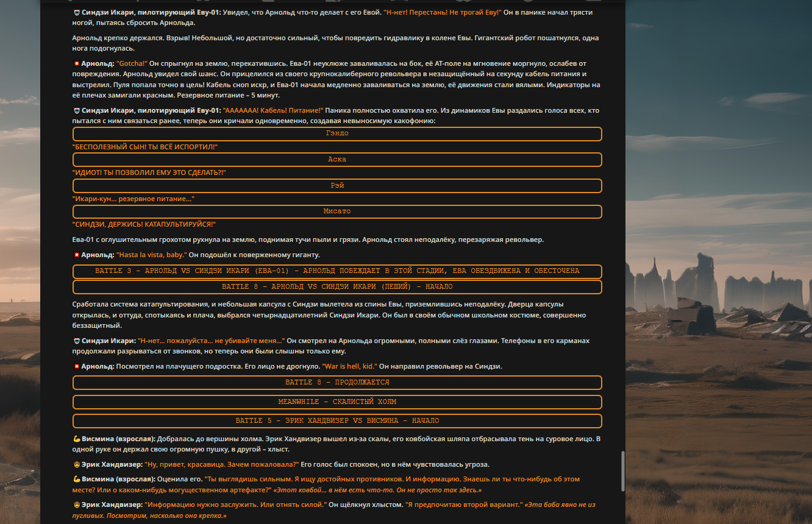The height and width of the screenshot is (524, 812).
Task: Click the "Рэй" speaker box
Action: [x=337, y=185]
